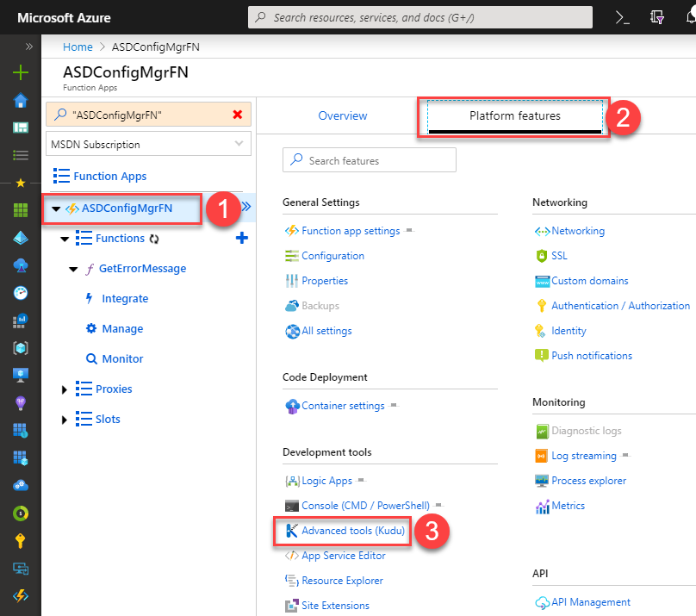Open Container settings
Image resolution: width=696 pixels, height=616 pixels.
[343, 406]
